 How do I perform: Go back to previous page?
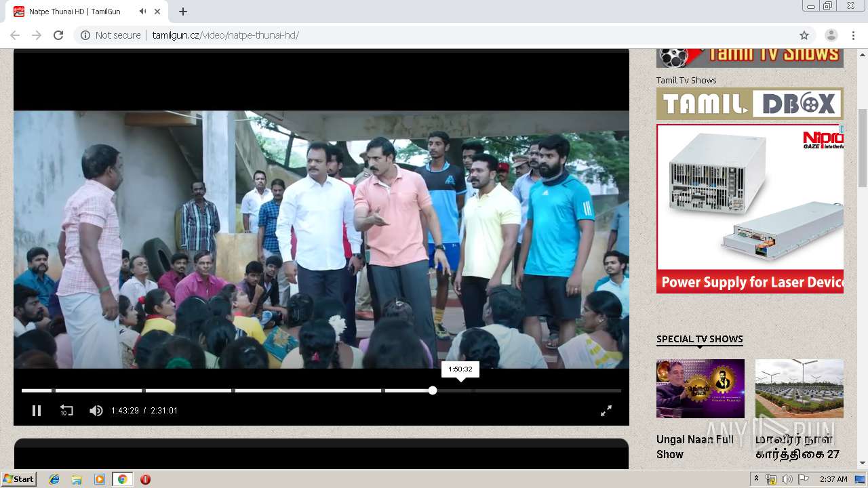point(15,35)
